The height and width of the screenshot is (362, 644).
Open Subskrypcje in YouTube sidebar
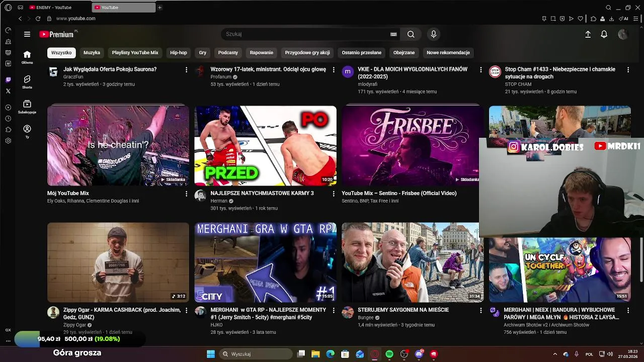(x=27, y=107)
